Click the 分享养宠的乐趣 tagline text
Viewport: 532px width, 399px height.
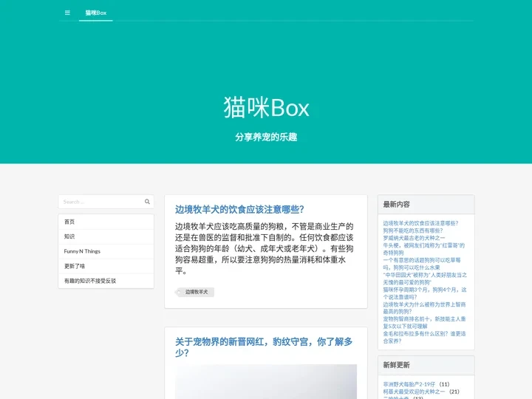[x=266, y=137]
